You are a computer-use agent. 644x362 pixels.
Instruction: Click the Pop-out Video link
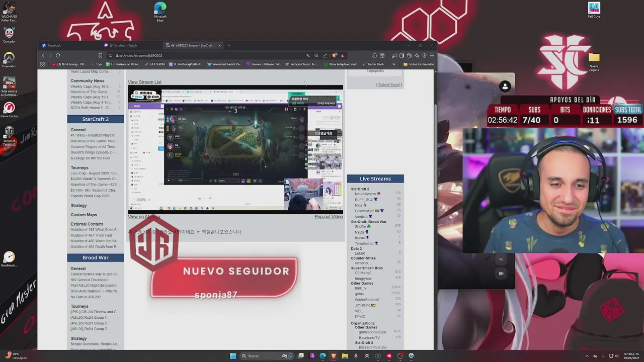[329, 217]
